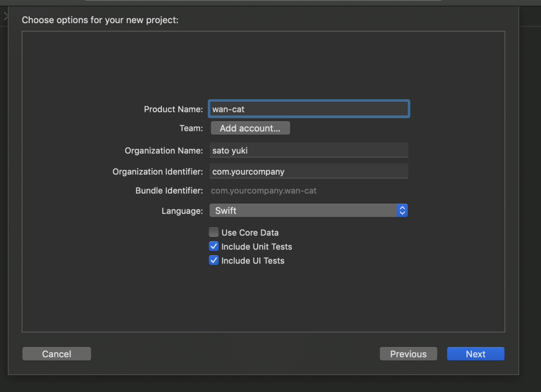
Task: Focus the Organization Identifier field
Action: pos(309,171)
